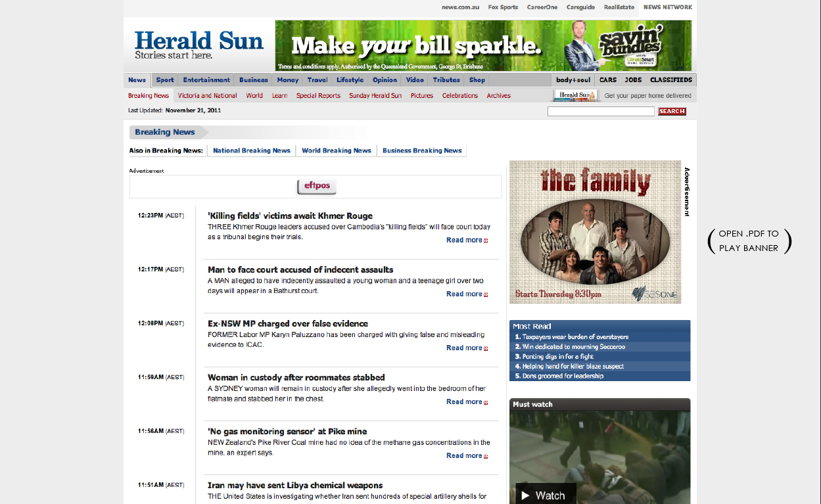Select Archives in the sub-navigation

pyautogui.click(x=499, y=96)
